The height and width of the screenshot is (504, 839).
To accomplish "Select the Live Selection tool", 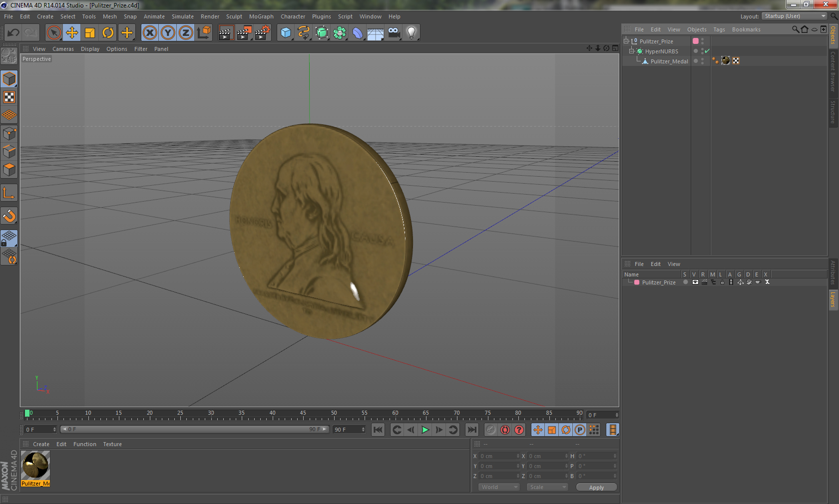I will [x=53, y=33].
